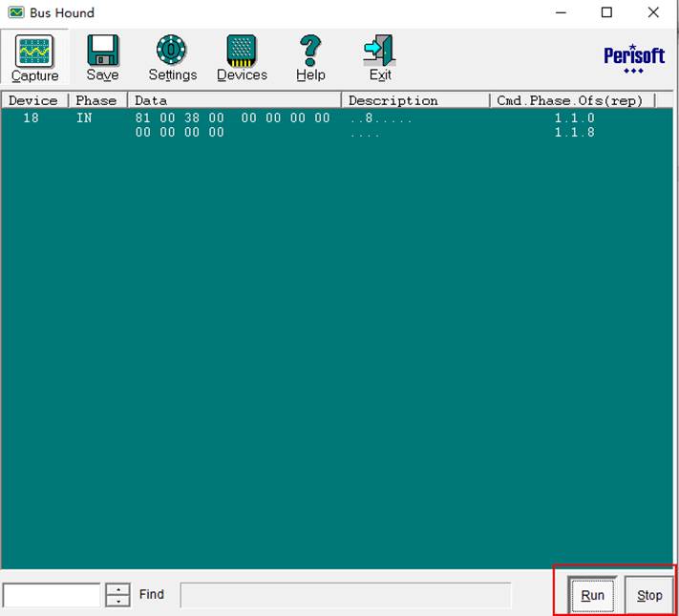Select device 18 row entry

[32, 117]
